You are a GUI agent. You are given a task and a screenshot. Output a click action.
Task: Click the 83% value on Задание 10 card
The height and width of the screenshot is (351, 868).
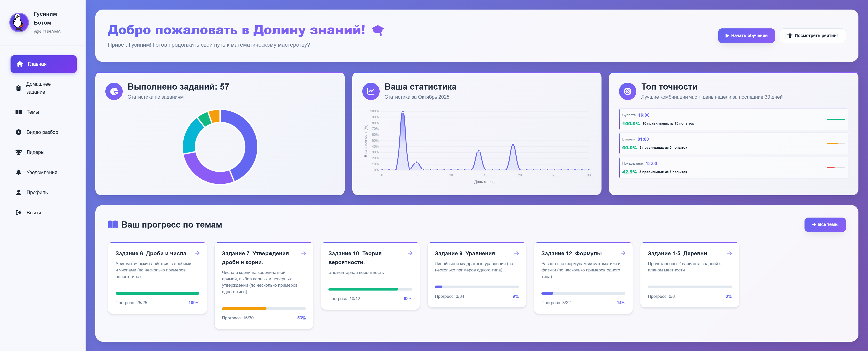pos(408,299)
